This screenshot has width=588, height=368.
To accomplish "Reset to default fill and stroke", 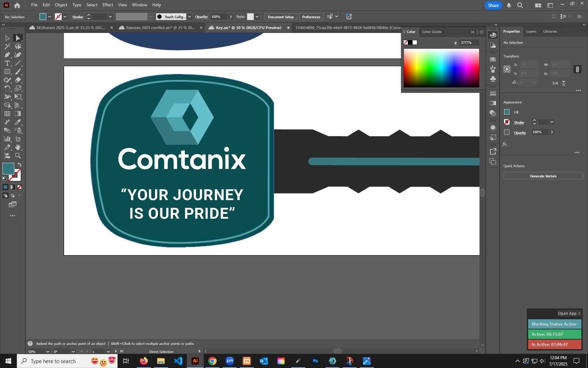I will 4,179.
